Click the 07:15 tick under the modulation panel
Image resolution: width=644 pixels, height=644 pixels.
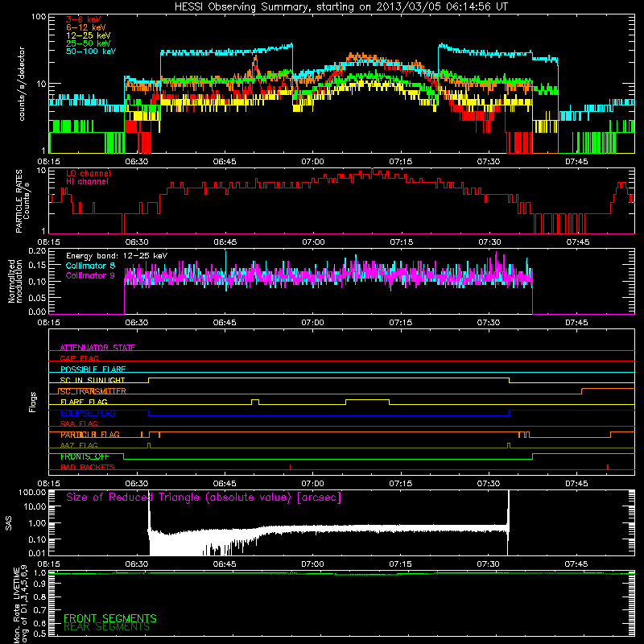400,323
